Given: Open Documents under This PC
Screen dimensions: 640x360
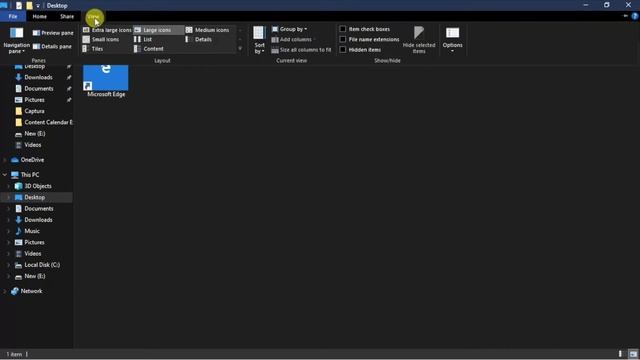Looking at the screenshot, I should point(39,209).
